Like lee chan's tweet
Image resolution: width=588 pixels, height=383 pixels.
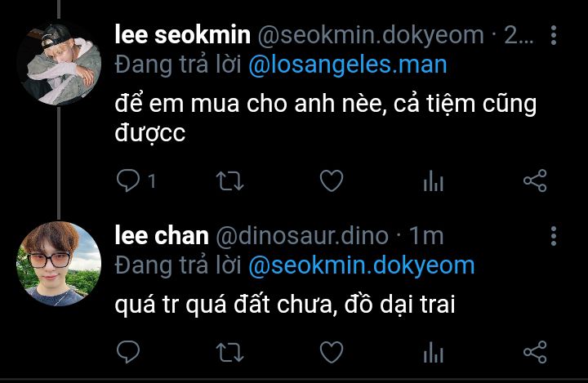tap(332, 352)
